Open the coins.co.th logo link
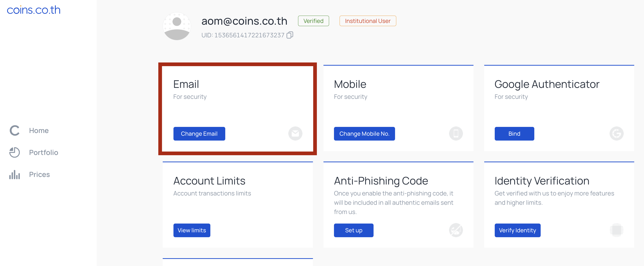The height and width of the screenshot is (266, 644). (34, 10)
